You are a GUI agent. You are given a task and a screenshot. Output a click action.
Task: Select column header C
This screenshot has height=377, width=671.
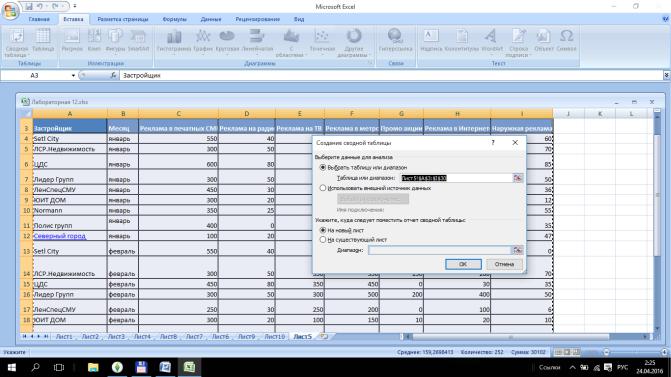pyautogui.click(x=178, y=114)
